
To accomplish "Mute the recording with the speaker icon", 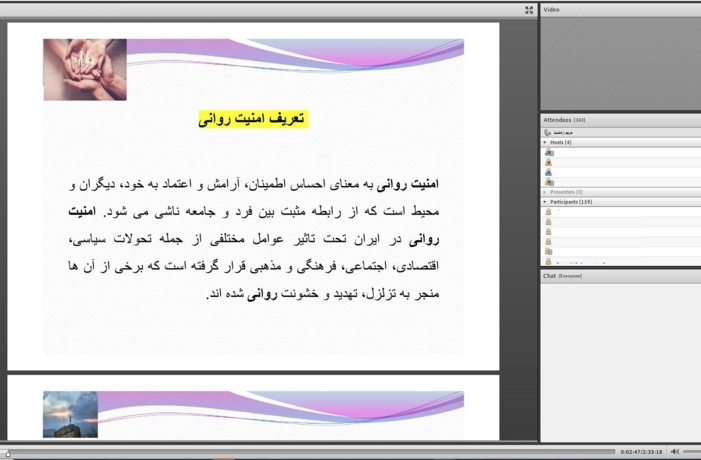I will 675,452.
